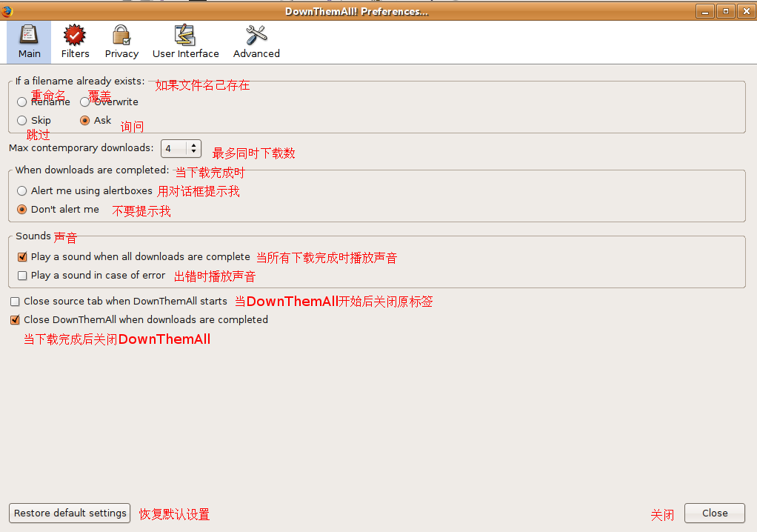
Task: Open the User Interface pane
Action: pyautogui.click(x=185, y=42)
